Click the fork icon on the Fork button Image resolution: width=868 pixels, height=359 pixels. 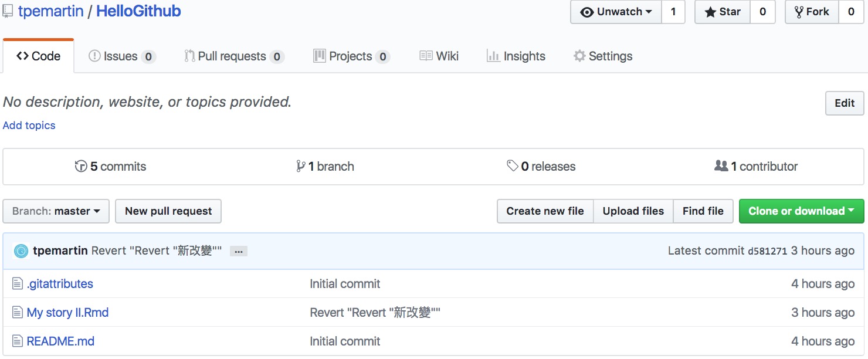[800, 12]
